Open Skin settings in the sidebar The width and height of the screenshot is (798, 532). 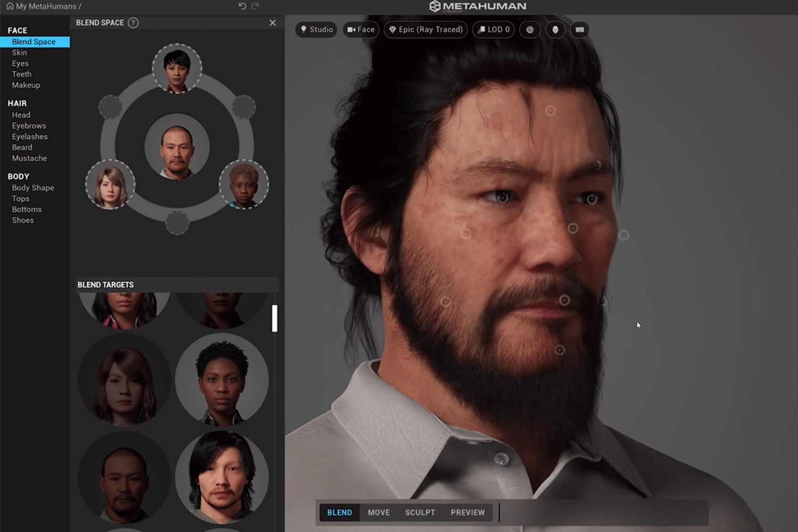pyautogui.click(x=20, y=53)
